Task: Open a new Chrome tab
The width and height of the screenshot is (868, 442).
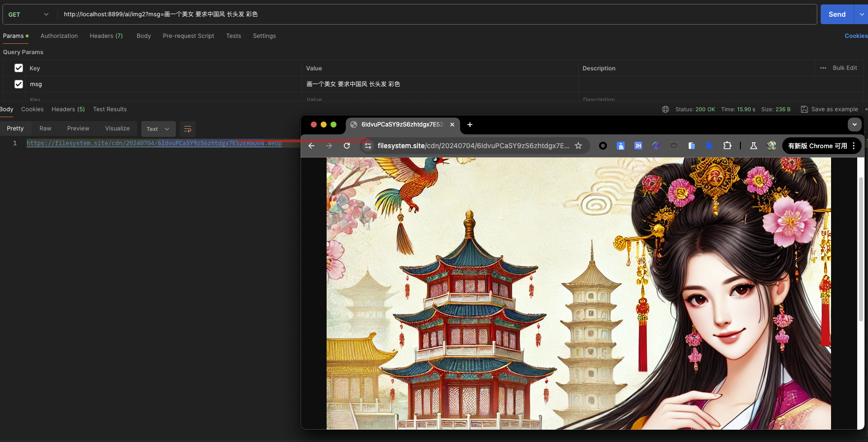Action: pyautogui.click(x=470, y=125)
